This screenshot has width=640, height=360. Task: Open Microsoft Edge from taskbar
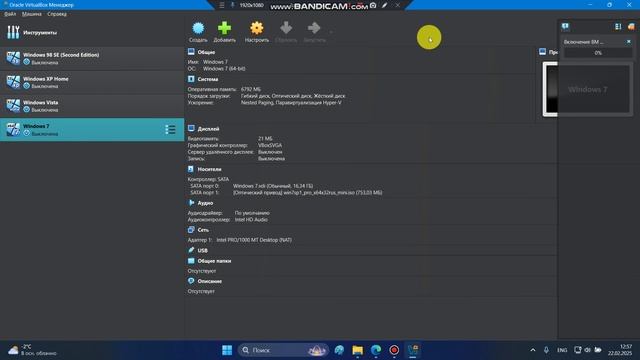(x=376, y=350)
